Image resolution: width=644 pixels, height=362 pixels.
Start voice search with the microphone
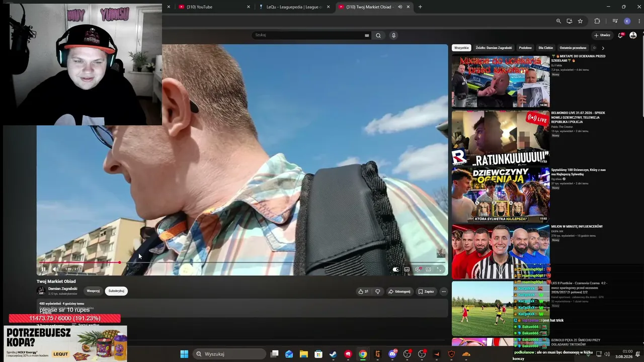(x=393, y=35)
